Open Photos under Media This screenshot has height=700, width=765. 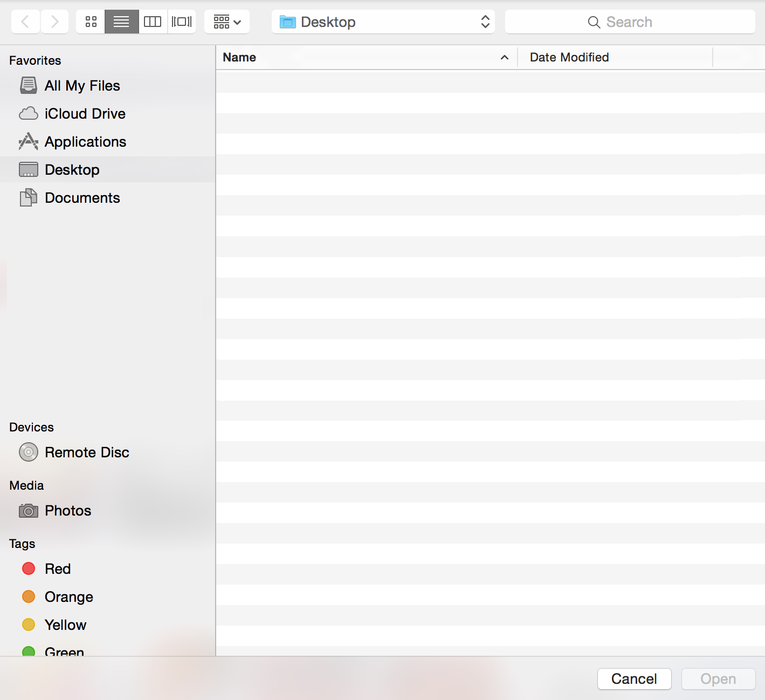click(67, 511)
